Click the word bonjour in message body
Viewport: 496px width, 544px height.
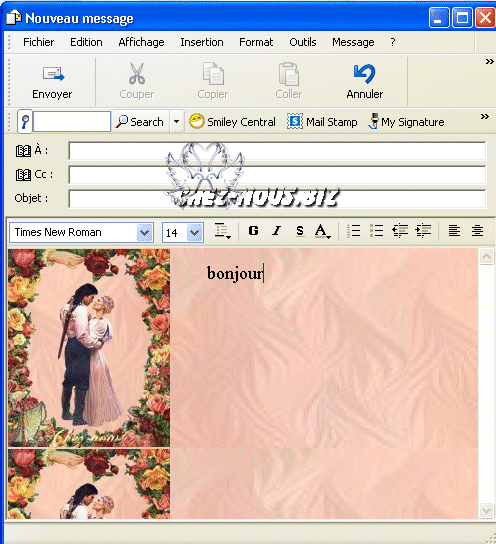tap(235, 274)
